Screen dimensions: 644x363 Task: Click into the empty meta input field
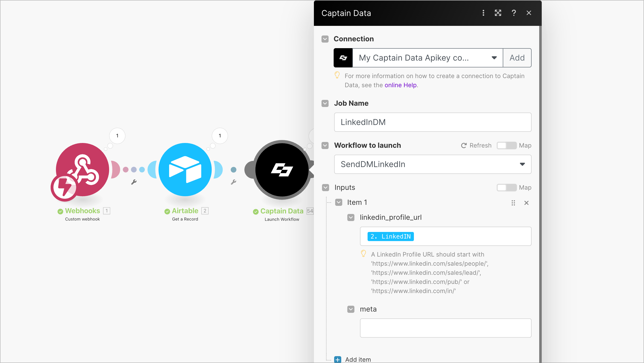[446, 328]
